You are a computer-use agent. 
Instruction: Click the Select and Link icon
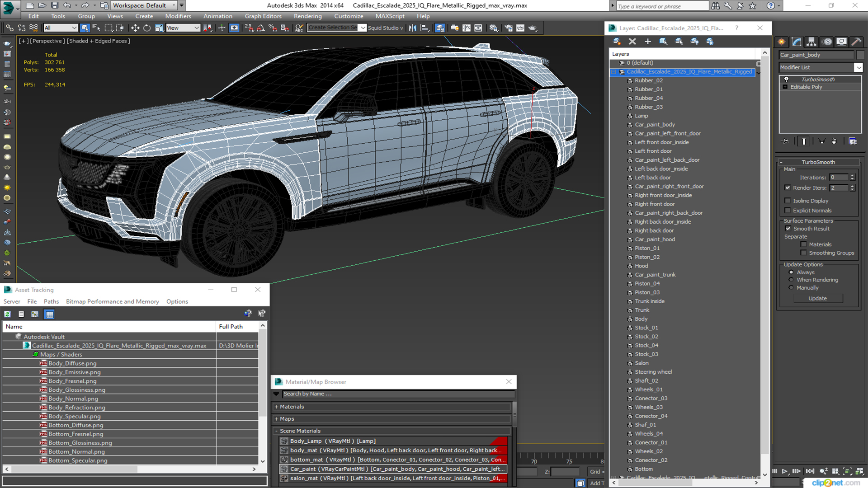click(9, 28)
